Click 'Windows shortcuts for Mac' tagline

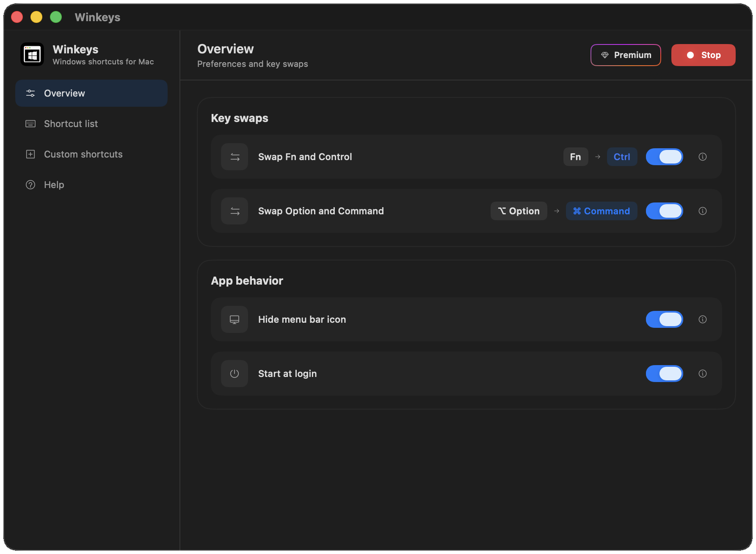pyautogui.click(x=103, y=62)
